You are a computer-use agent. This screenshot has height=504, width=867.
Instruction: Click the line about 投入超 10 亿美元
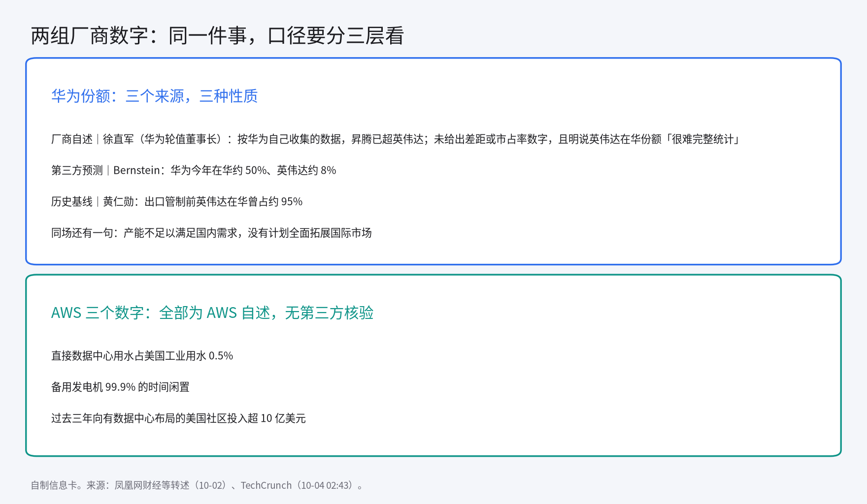[x=178, y=418]
